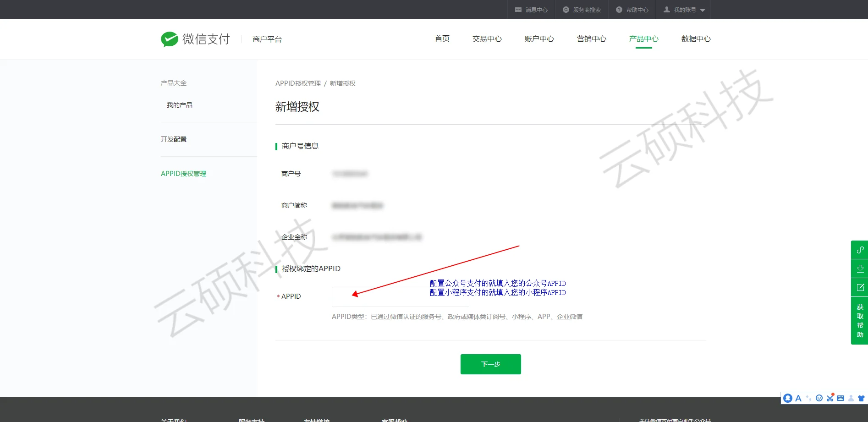This screenshot has width=868, height=422.
Task: Click the input method avatar icon
Action: click(788, 398)
